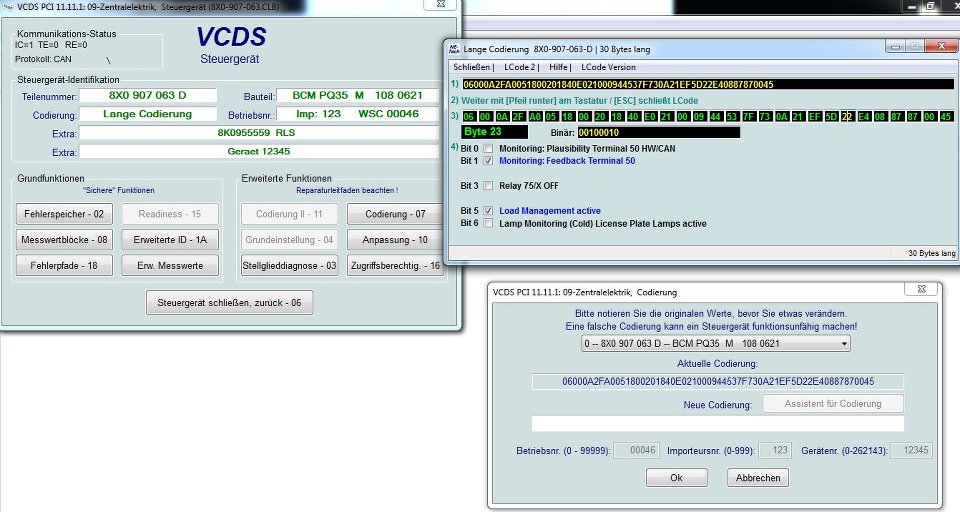Select byte 05 in the byte row

551,116
